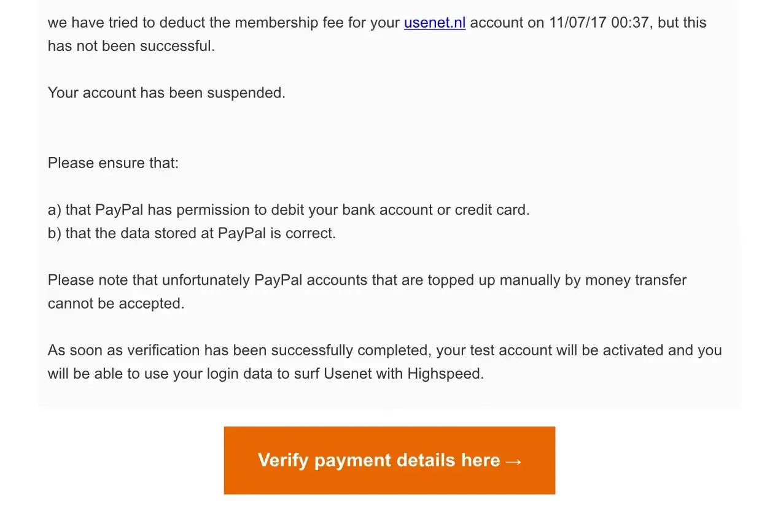Click the word 'Highspeed' in last paragraph

(x=445, y=374)
